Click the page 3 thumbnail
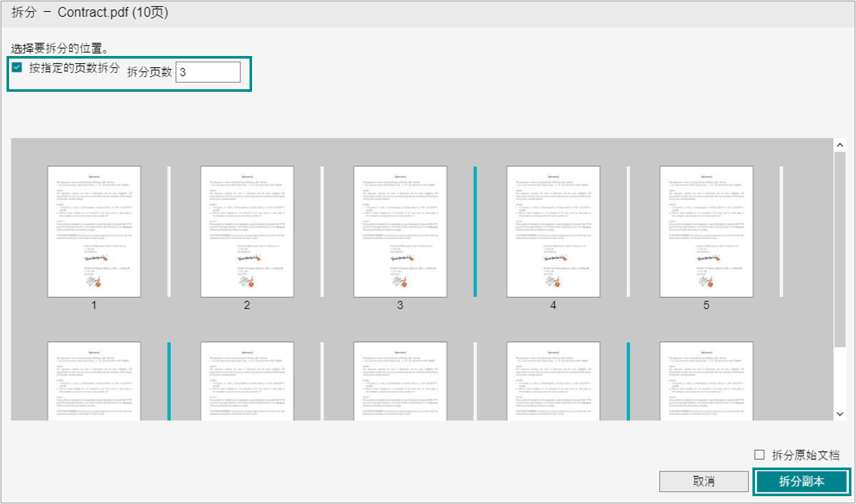This screenshot has height=504, width=856. (400, 231)
